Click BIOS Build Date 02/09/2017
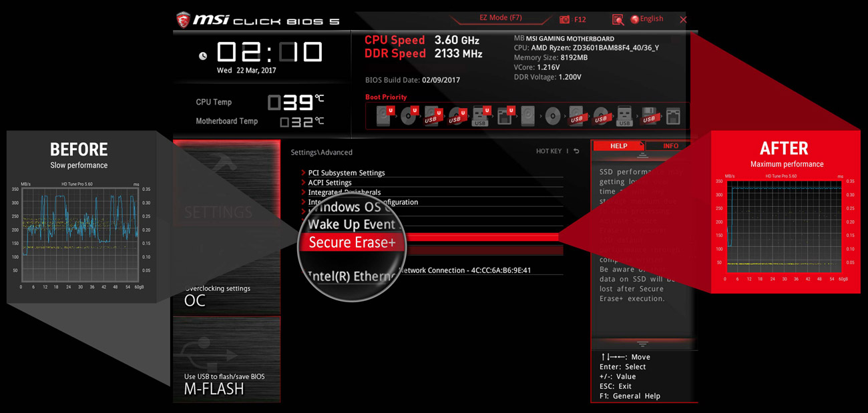This screenshot has width=868, height=413. coord(413,80)
